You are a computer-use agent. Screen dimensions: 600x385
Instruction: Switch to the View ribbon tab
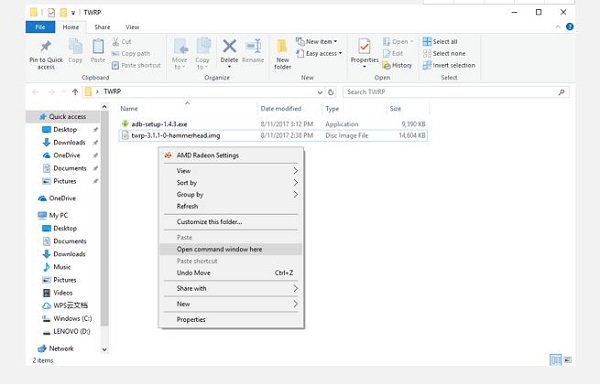[x=132, y=27]
